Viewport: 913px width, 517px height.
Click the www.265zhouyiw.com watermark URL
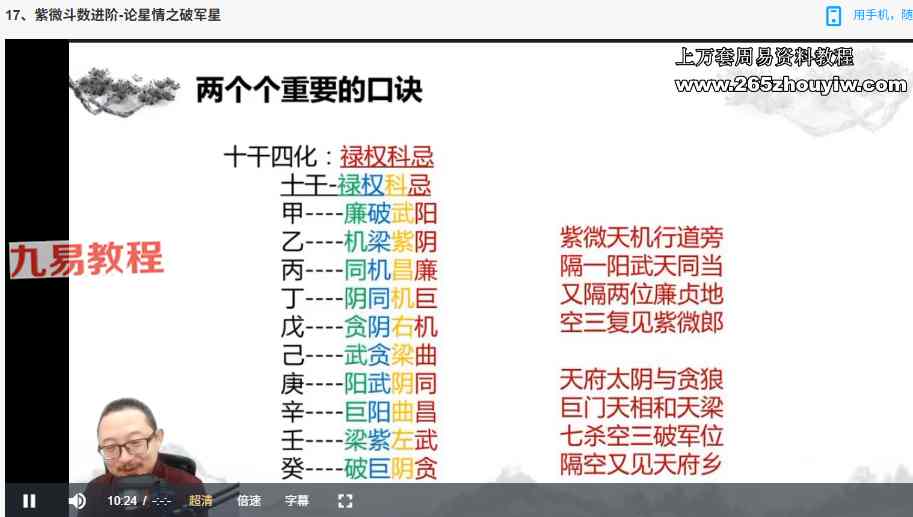tap(790, 85)
